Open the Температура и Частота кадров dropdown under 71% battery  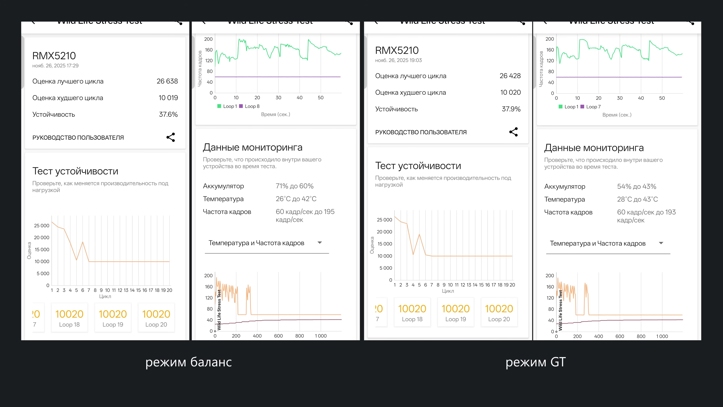pyautogui.click(x=267, y=243)
